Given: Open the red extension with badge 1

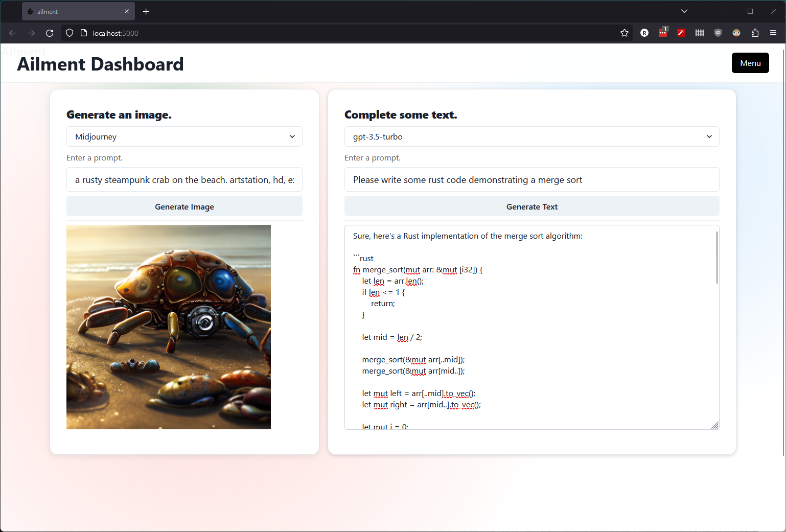Looking at the screenshot, I should tap(663, 32).
